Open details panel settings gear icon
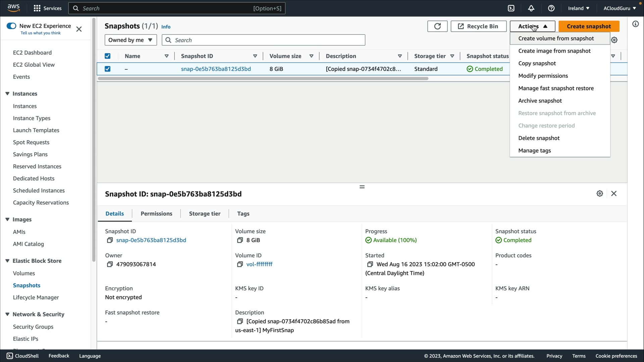Image resolution: width=644 pixels, height=362 pixels. pyautogui.click(x=600, y=194)
